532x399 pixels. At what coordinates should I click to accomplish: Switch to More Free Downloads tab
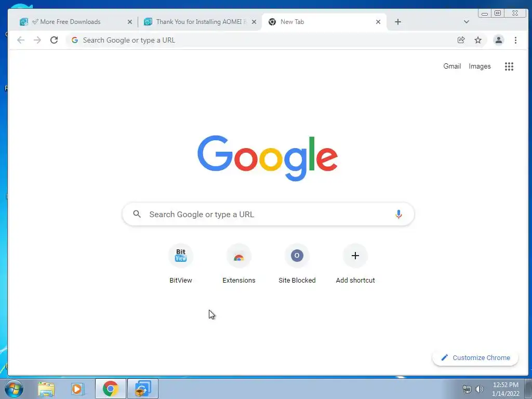pos(75,22)
